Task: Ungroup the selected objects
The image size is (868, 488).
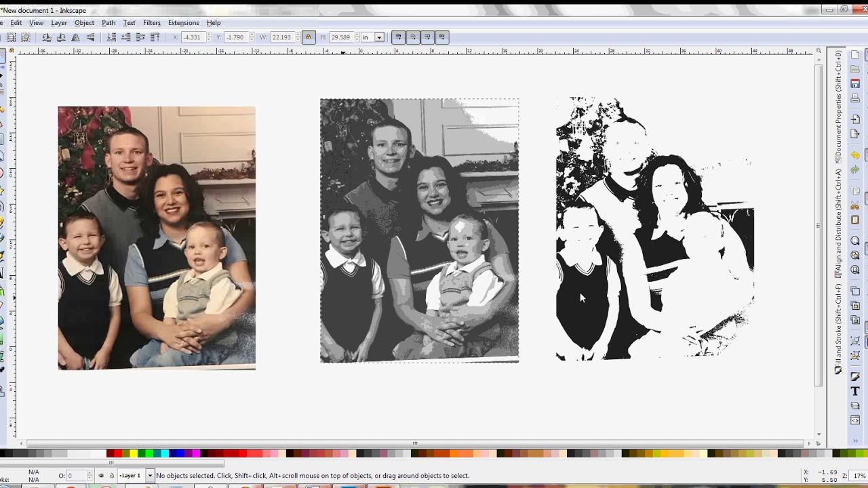Action: pos(855,355)
